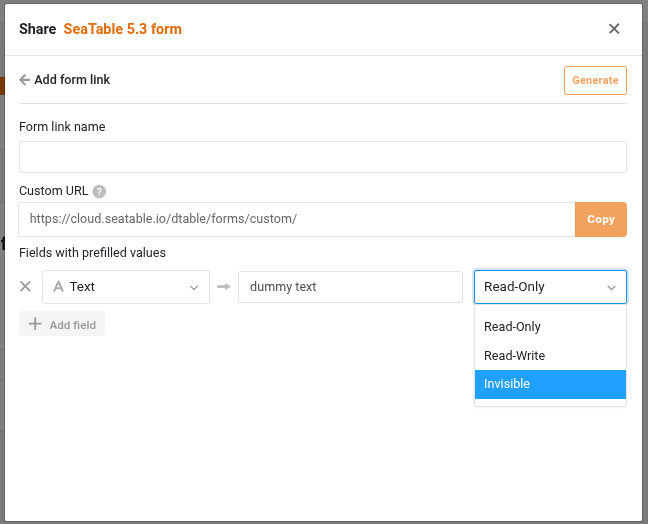
Task: Copy the custom form URL
Action: coord(600,219)
